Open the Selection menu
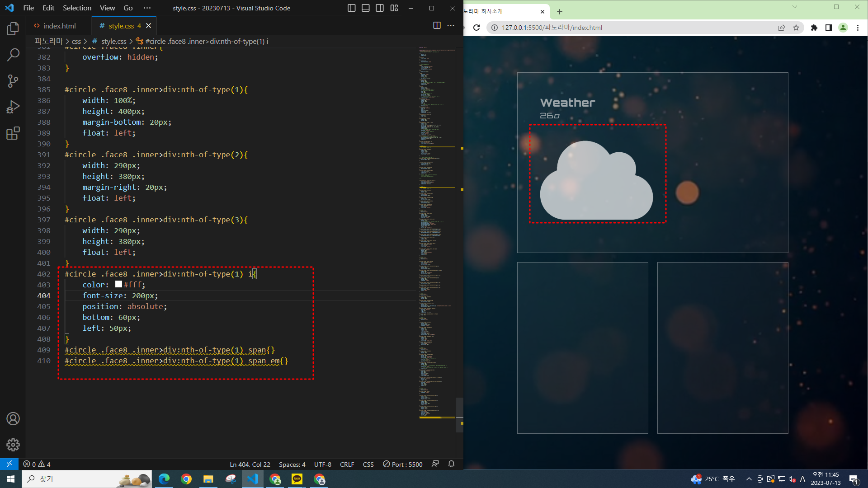The width and height of the screenshot is (868, 488). [x=77, y=8]
